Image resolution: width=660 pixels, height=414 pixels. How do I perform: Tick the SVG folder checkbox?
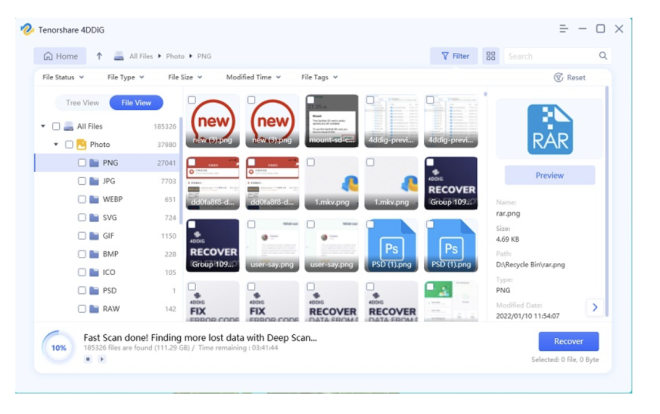tap(82, 218)
